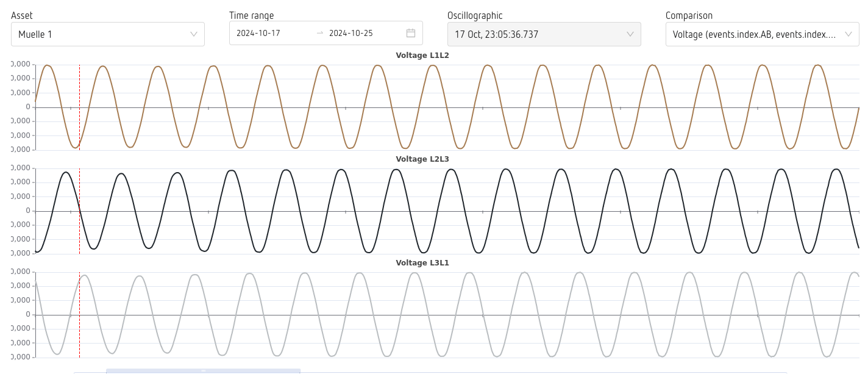Click the Comparison dropdown chevron arrow
Screen dimensions: 868x382
[x=848, y=34]
